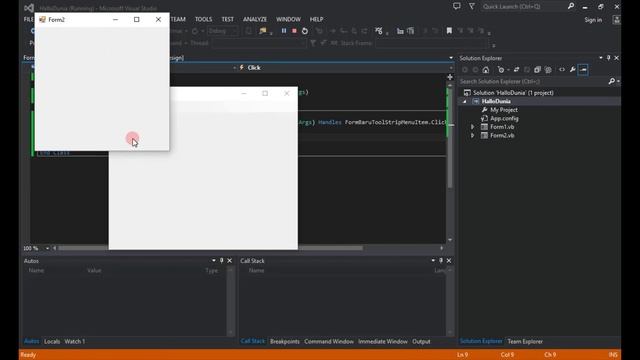Click the INS indicator in status bar
Image resolution: width=640 pixels, height=360 pixels.
613,355
